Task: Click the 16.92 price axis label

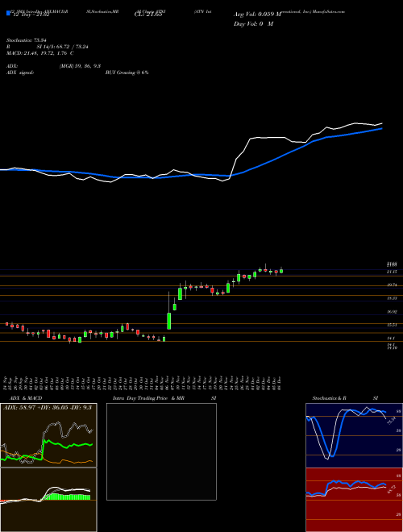Action: click(393, 311)
